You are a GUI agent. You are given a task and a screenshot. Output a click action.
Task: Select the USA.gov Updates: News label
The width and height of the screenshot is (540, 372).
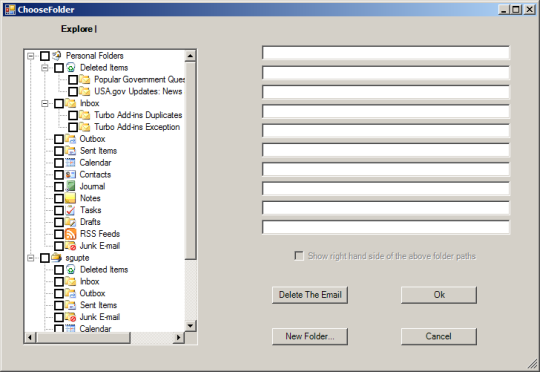click(138, 91)
